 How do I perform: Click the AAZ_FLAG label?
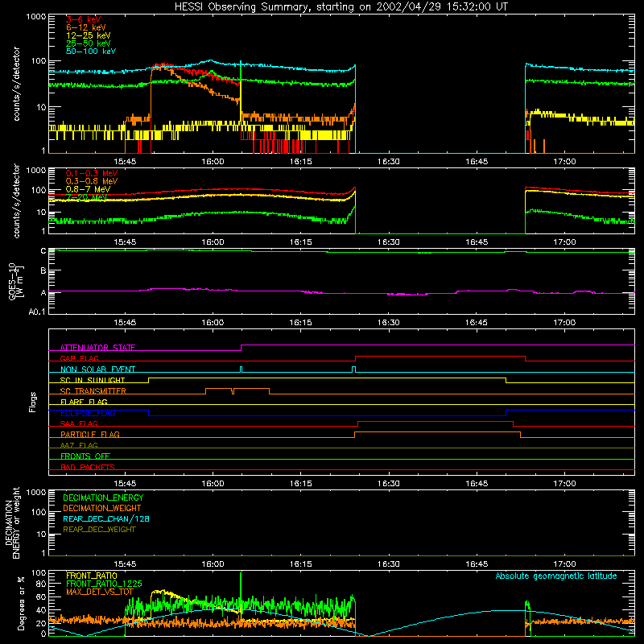[79, 445]
